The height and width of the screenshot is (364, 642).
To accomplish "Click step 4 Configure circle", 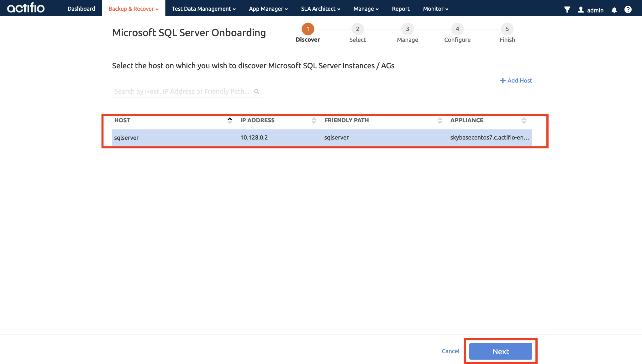I will (457, 29).
